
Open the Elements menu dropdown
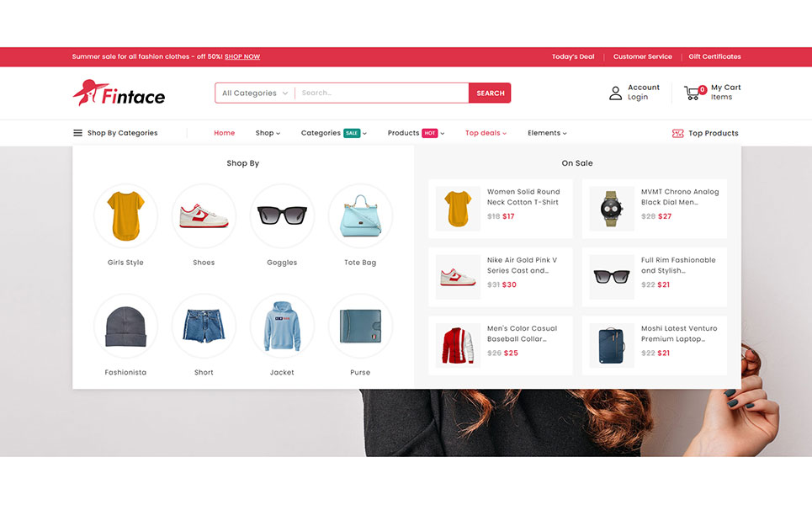(x=547, y=133)
